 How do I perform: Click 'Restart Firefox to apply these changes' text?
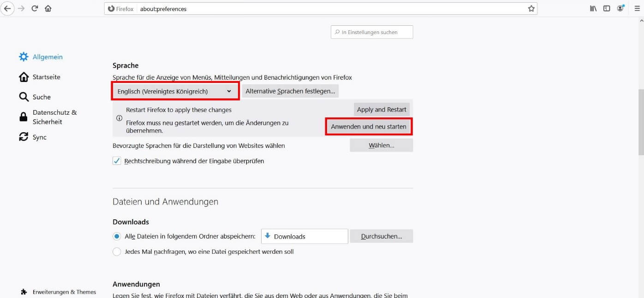tap(179, 110)
